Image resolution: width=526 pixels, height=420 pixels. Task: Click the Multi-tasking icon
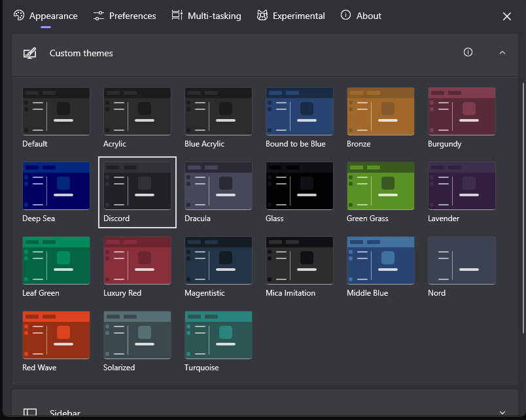tap(177, 15)
